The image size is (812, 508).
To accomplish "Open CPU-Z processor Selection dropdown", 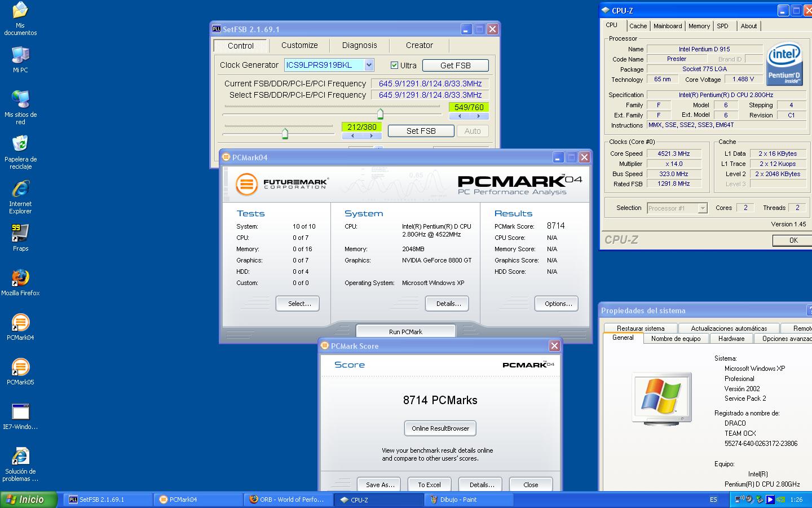I will pos(703,208).
